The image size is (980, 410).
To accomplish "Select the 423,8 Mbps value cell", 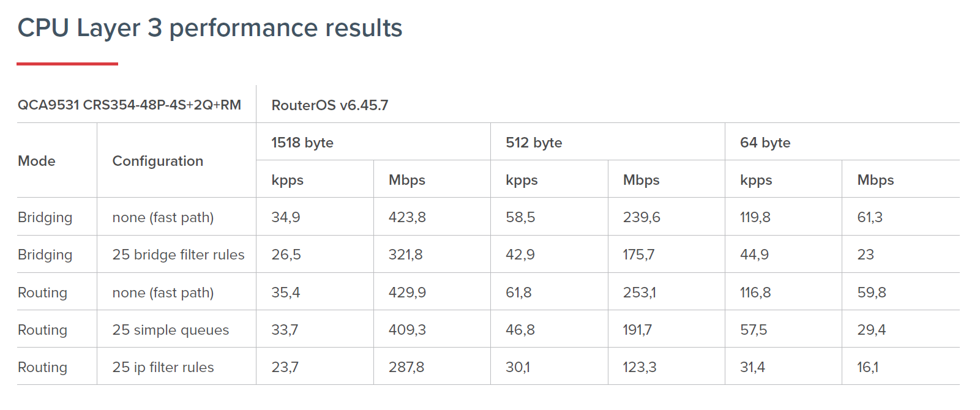I will tap(407, 217).
